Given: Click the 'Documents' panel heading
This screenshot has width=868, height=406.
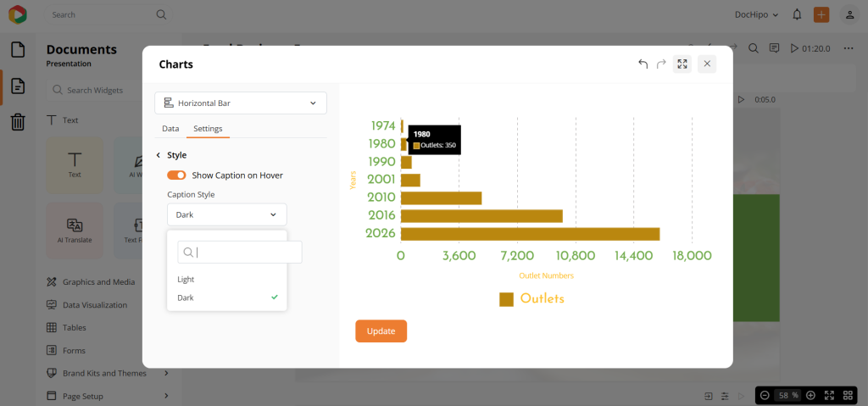Looking at the screenshot, I should [81, 49].
